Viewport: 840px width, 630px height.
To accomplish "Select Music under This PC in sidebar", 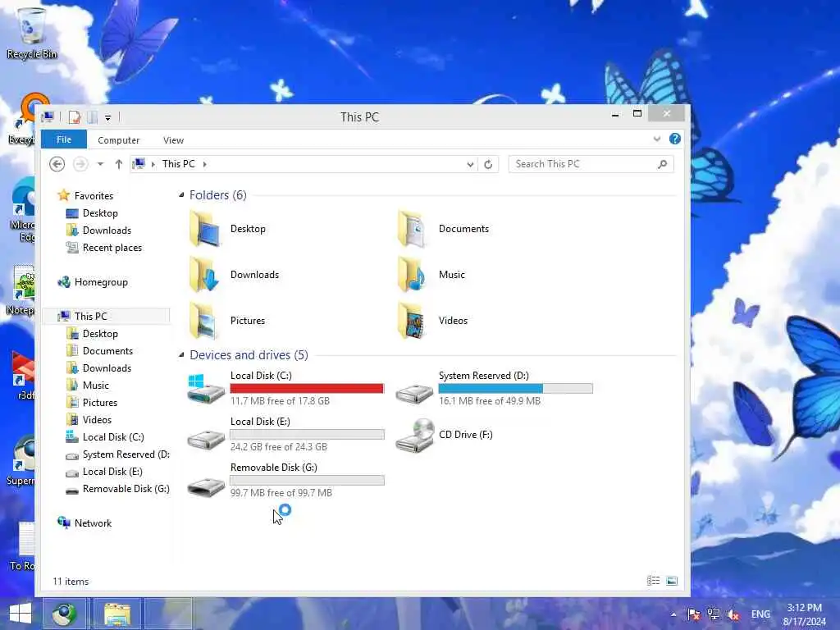I will point(96,386).
